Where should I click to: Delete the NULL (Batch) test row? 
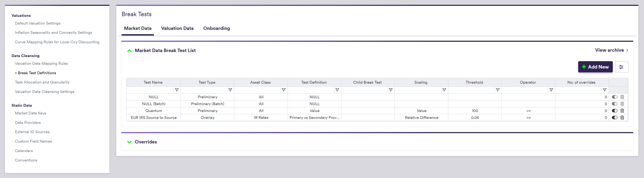[622, 104]
